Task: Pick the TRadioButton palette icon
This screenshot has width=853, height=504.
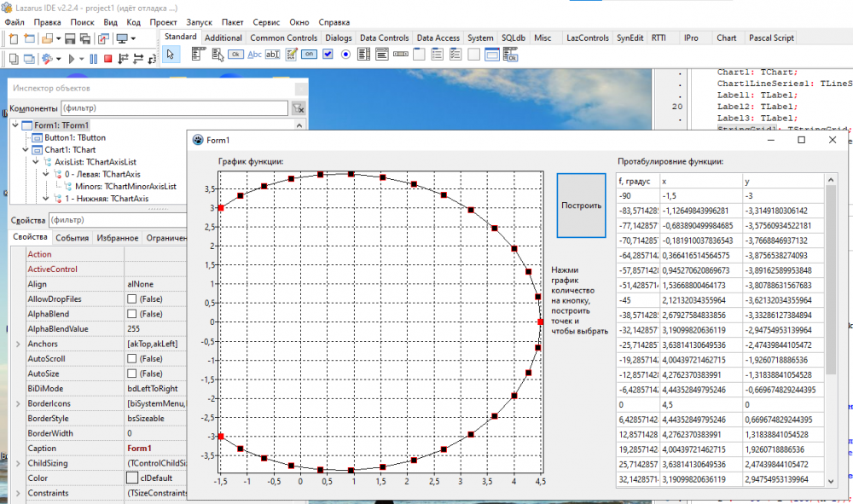Action: 346,55
